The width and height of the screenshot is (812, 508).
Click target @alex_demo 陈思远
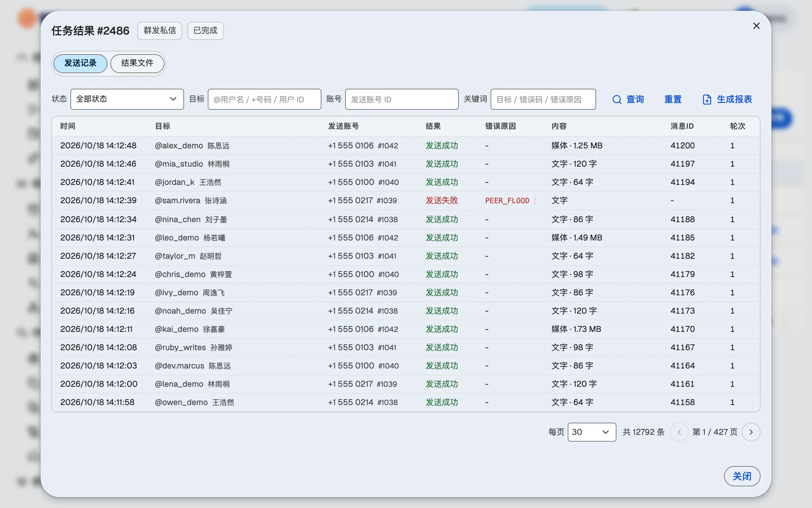192,146
